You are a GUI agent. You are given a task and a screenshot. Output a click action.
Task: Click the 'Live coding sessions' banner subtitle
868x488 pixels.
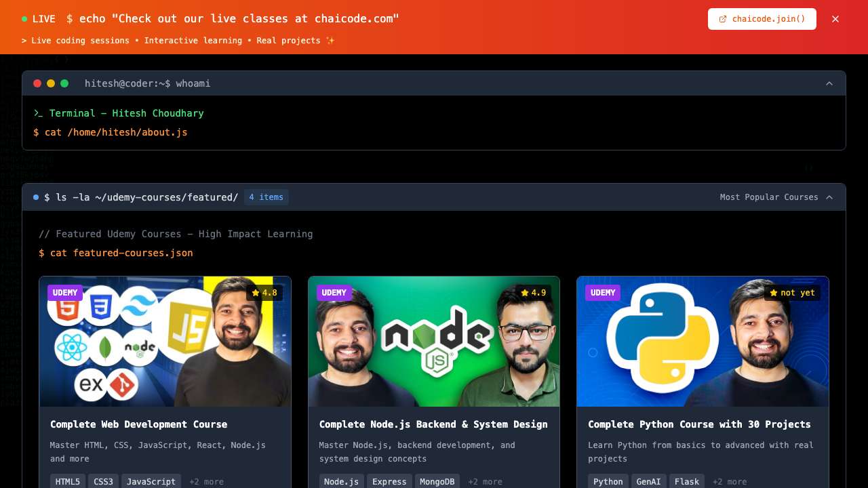178,41
